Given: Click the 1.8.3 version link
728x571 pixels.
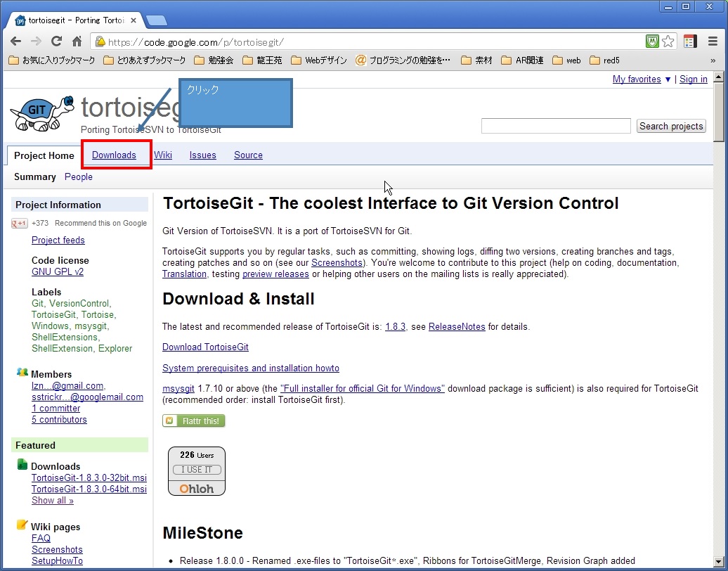Looking at the screenshot, I should 395,326.
